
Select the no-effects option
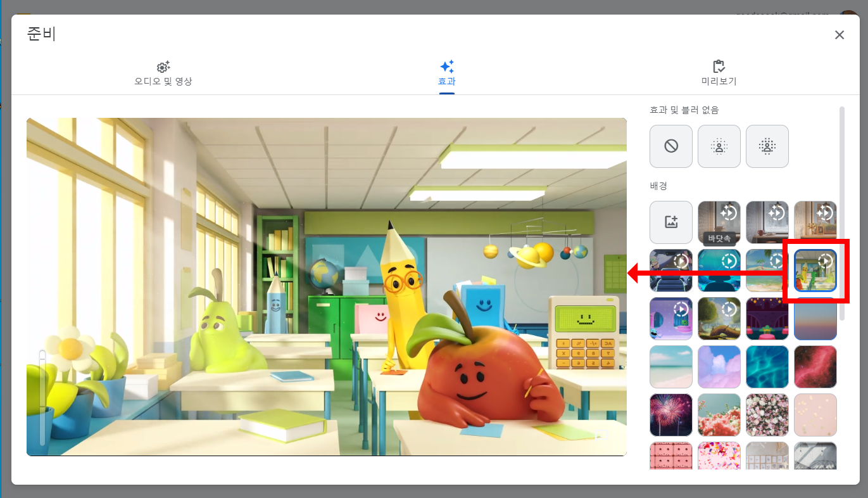tap(670, 146)
